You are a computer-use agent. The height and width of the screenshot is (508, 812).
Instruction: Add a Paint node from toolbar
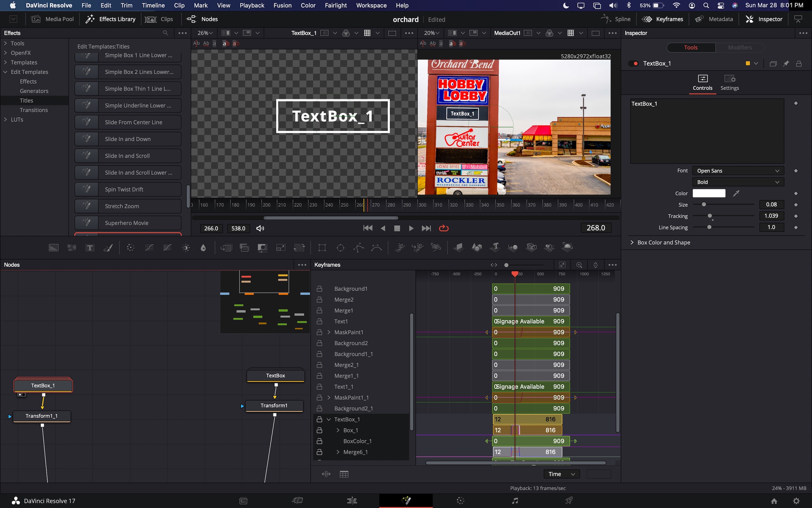108,248
